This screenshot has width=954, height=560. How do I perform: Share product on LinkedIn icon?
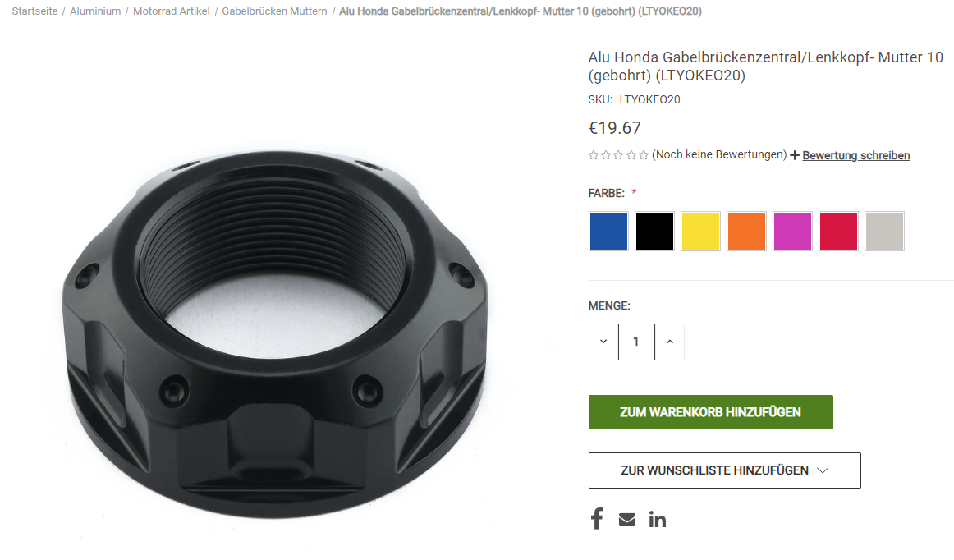coord(657,519)
